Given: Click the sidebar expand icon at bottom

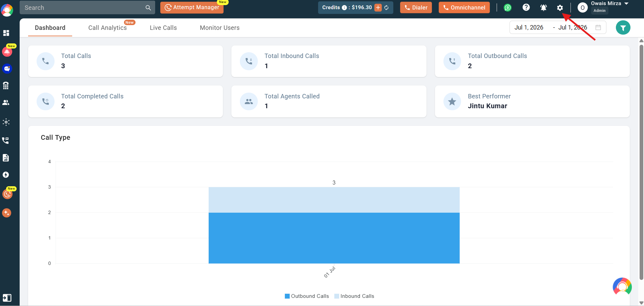Looking at the screenshot, I should [x=7, y=298].
